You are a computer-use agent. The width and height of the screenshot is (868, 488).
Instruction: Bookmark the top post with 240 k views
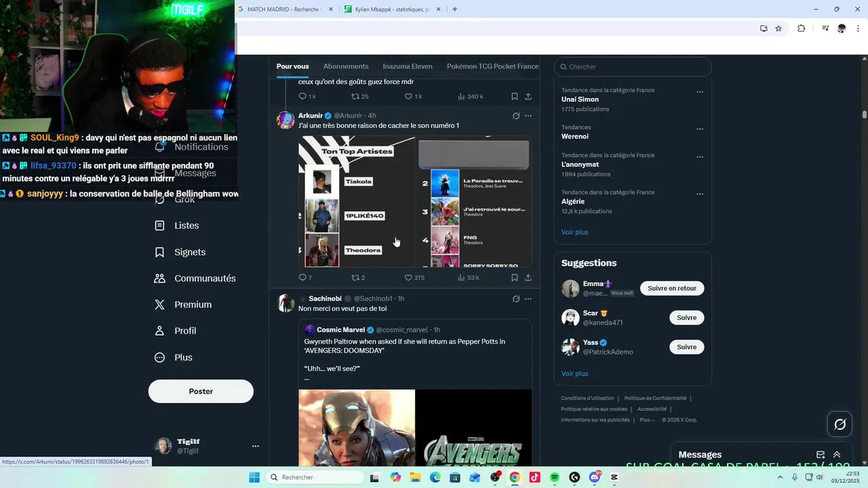point(515,96)
